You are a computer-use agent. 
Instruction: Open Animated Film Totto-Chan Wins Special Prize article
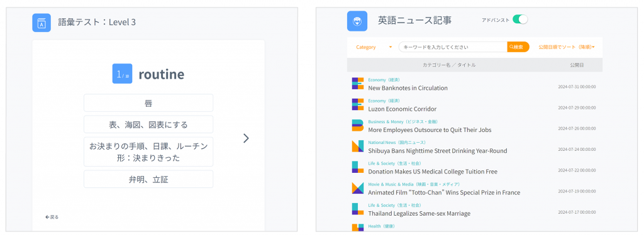coord(444,192)
